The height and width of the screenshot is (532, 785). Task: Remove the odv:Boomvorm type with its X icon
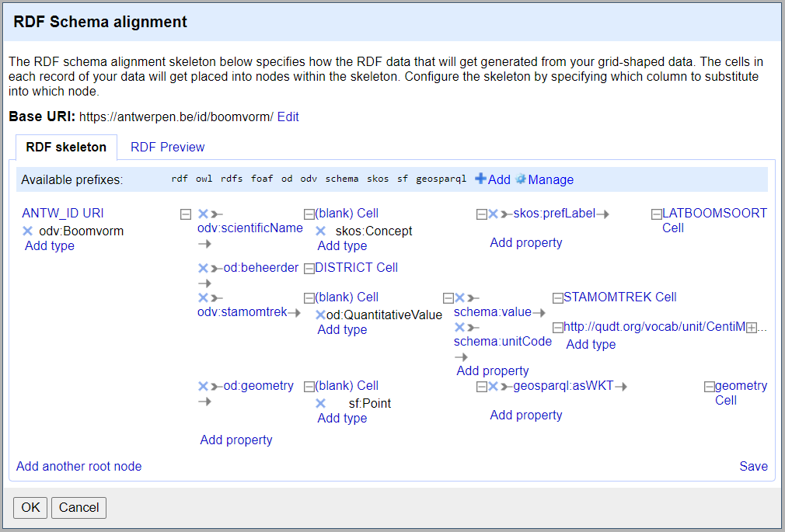point(27,231)
